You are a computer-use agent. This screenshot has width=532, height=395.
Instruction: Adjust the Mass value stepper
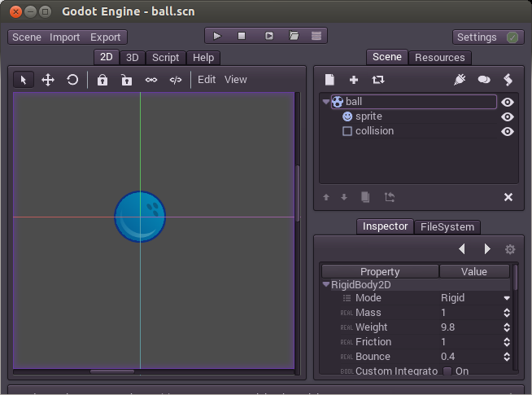[x=507, y=313]
